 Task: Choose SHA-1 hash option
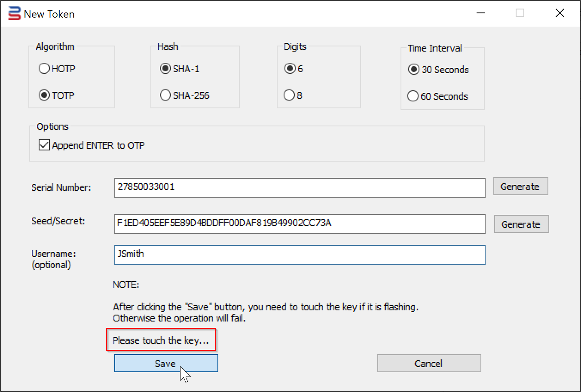click(165, 69)
